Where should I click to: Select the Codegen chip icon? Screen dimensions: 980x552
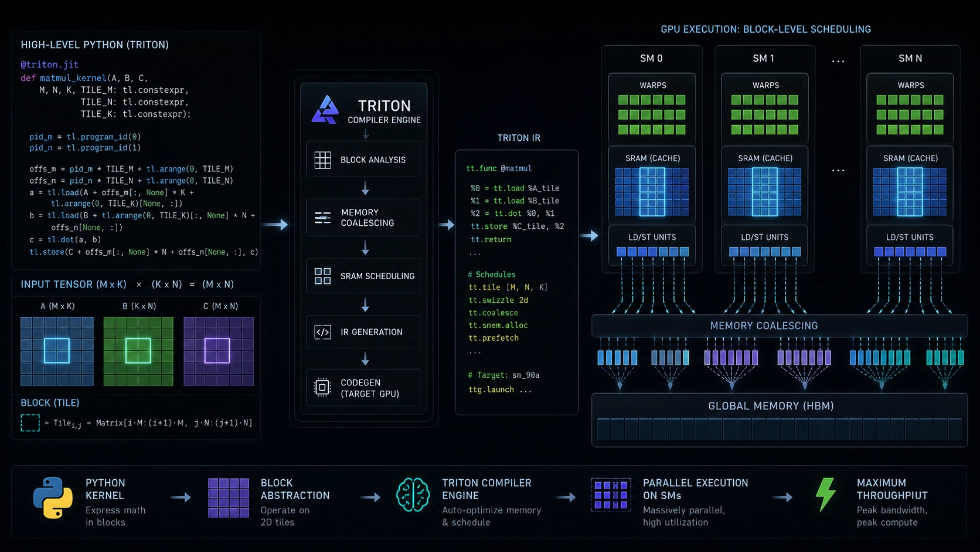322,387
